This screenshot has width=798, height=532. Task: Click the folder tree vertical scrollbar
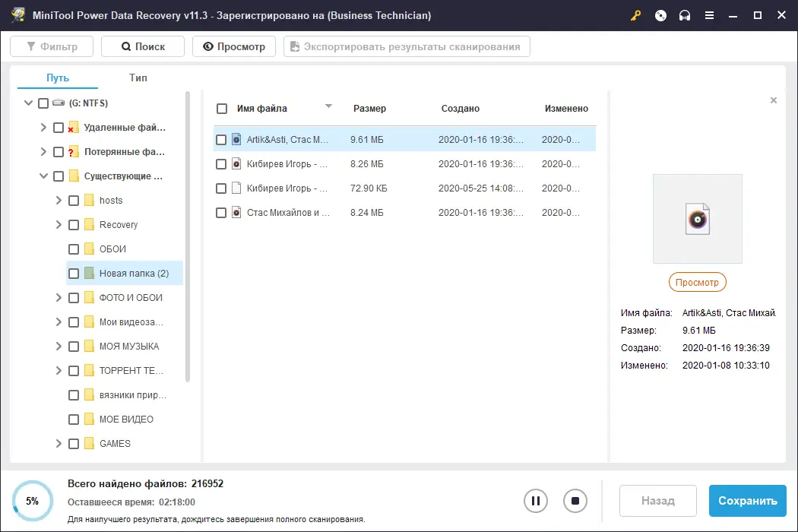pos(187,236)
